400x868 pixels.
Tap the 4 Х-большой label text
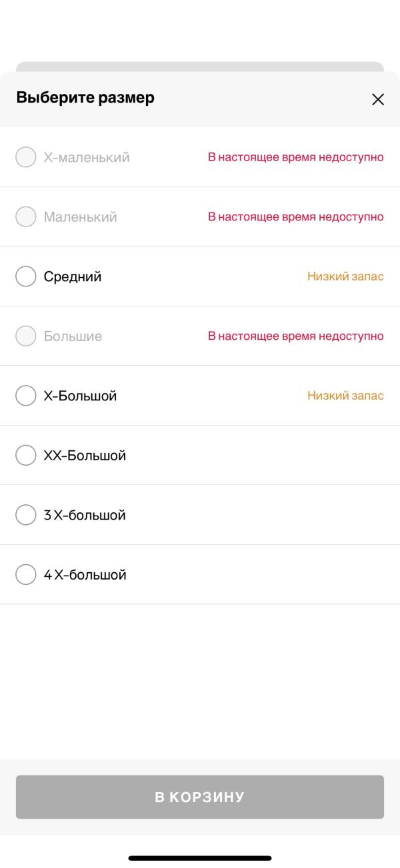85,574
